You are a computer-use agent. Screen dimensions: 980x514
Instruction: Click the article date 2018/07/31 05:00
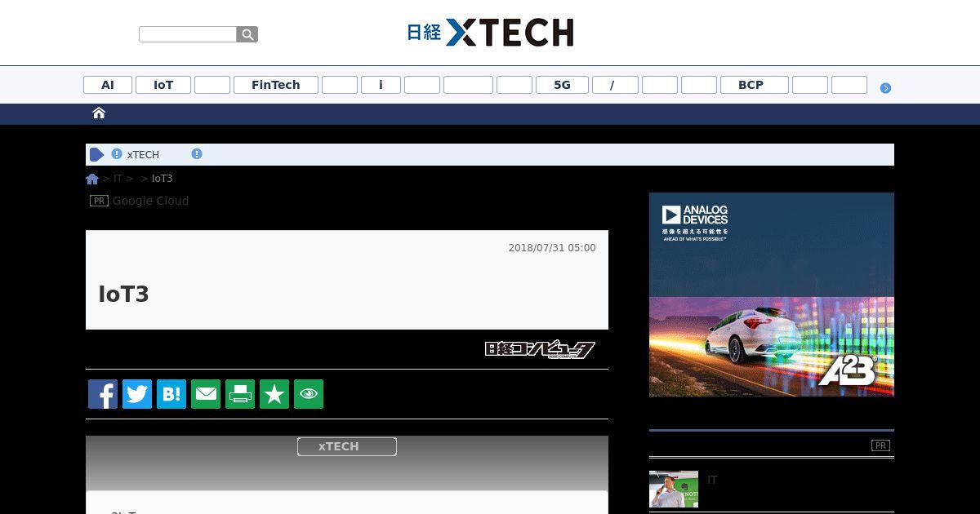[552, 248]
